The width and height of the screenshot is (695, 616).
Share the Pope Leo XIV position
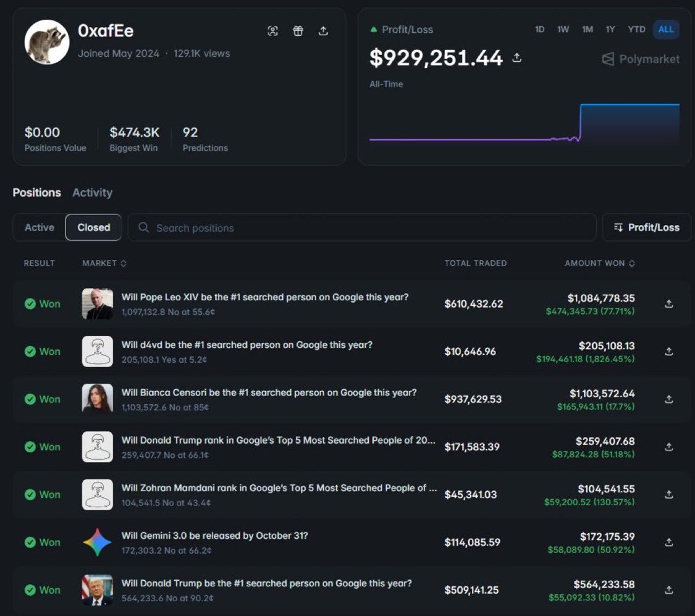coord(669,304)
